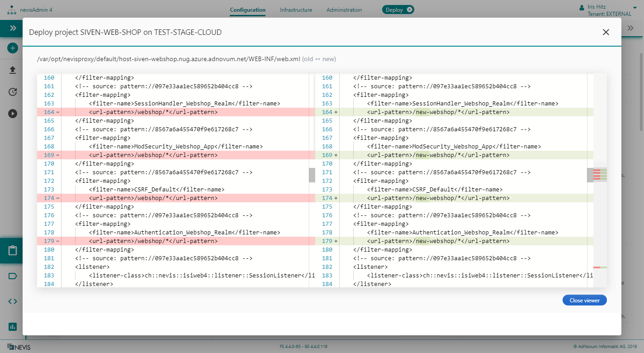Viewport: 644px width, 353px height.
Task: Click the tag label icon in sidebar
Action: pyautogui.click(x=13, y=276)
